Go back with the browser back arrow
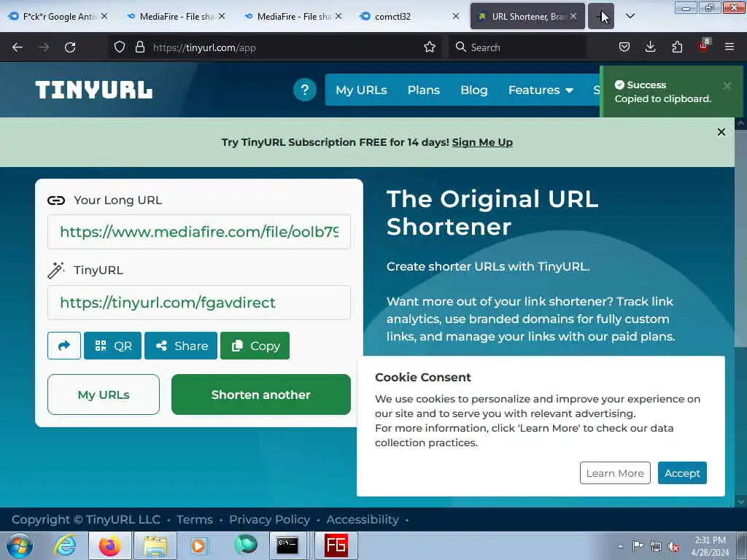The height and width of the screenshot is (560, 747). pyautogui.click(x=18, y=47)
